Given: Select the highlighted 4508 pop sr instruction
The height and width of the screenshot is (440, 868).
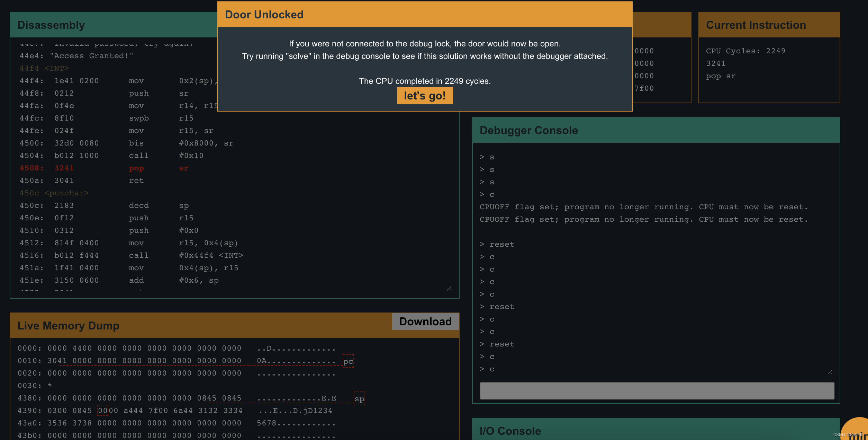Looking at the screenshot, I should pyautogui.click(x=104, y=168).
